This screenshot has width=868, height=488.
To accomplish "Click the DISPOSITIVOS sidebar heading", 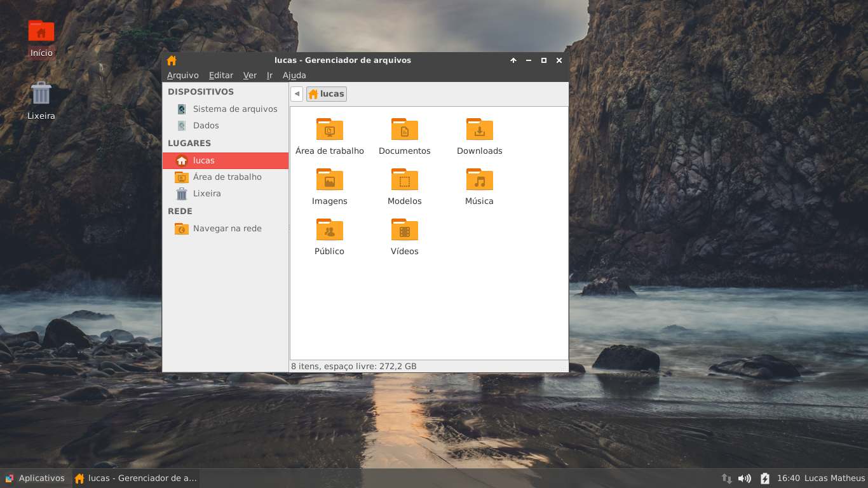I will click(201, 92).
